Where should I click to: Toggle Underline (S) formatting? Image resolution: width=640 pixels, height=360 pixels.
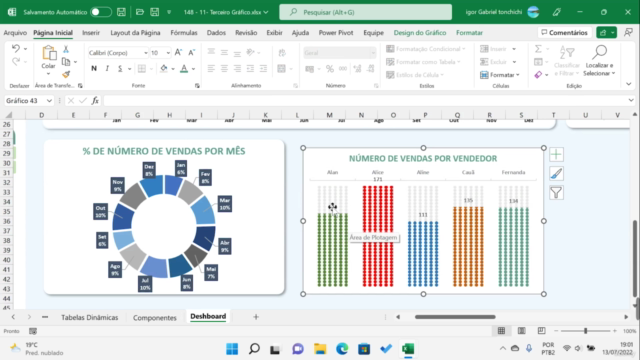pyautogui.click(x=120, y=68)
